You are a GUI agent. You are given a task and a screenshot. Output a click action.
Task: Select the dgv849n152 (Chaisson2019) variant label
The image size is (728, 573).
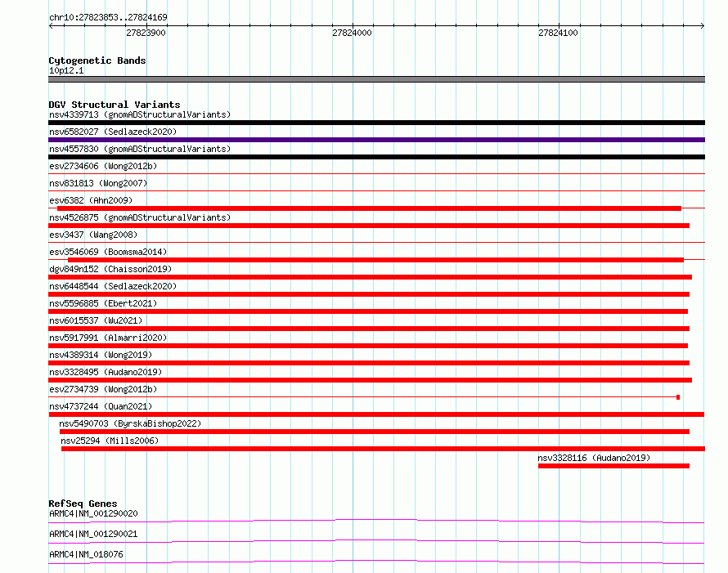tap(110, 269)
